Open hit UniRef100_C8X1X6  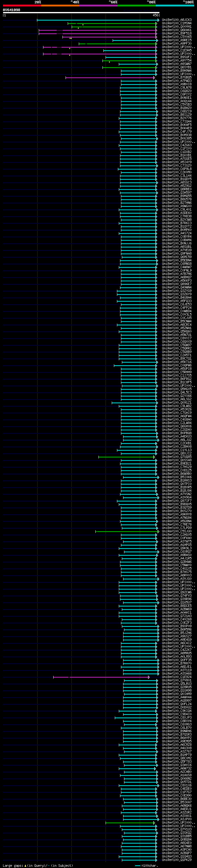tap(177, 785)
